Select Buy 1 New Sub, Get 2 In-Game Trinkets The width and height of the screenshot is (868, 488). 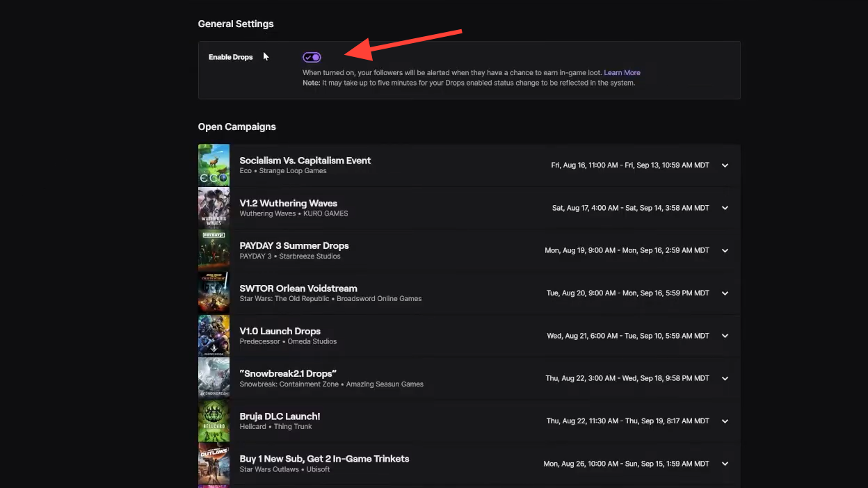[324, 459]
